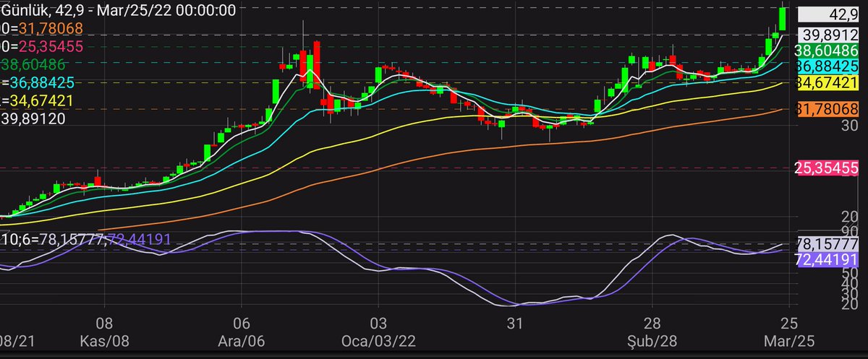This screenshot has width=868, height=359.
Task: Click the pink 25,35455 price-axis tag
Action: [827, 168]
